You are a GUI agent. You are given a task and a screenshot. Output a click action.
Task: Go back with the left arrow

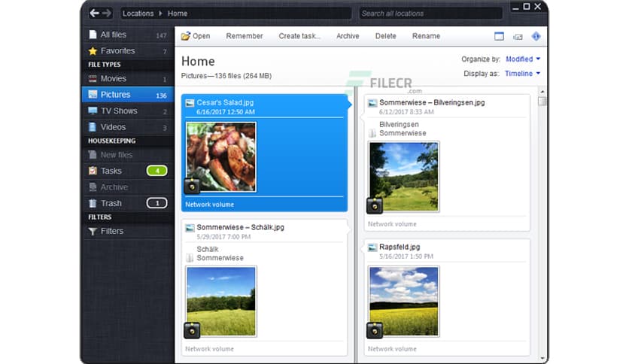tap(94, 14)
